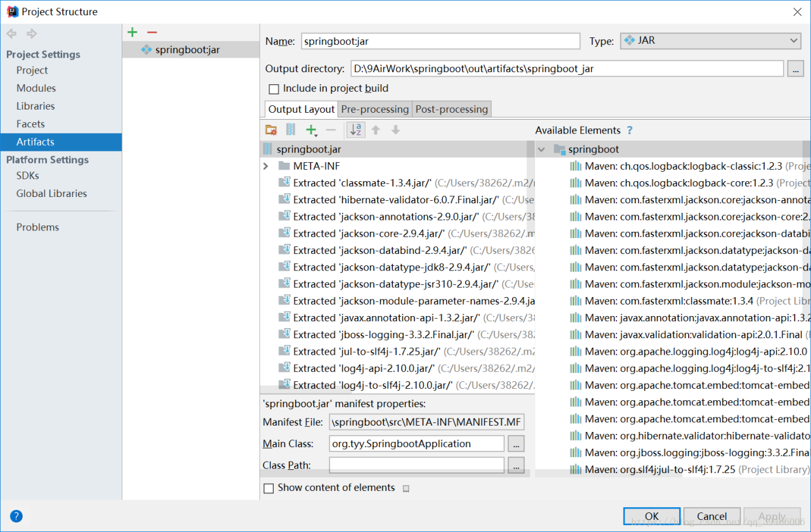This screenshot has height=532, width=811.
Task: Expand the META-INF folder node
Action: coord(266,166)
